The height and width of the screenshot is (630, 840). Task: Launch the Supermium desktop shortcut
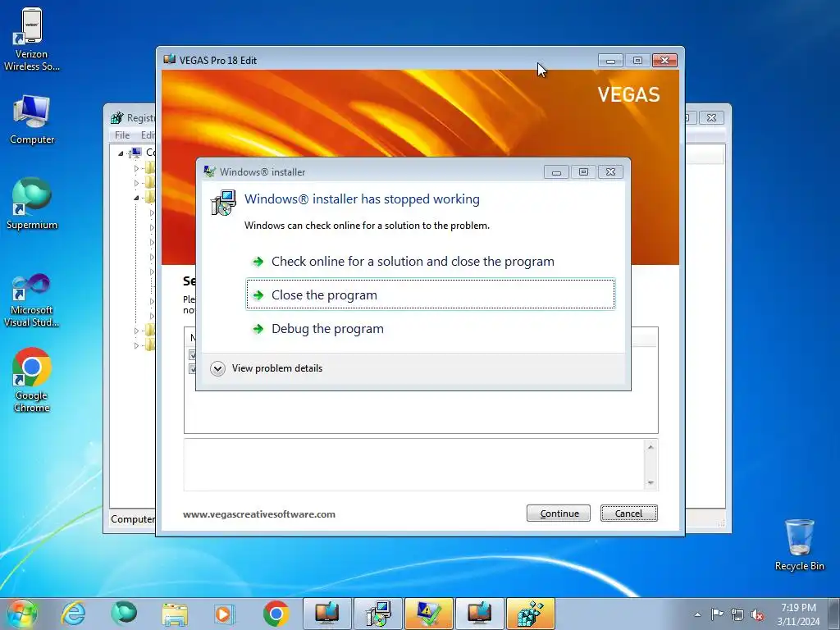click(32, 203)
